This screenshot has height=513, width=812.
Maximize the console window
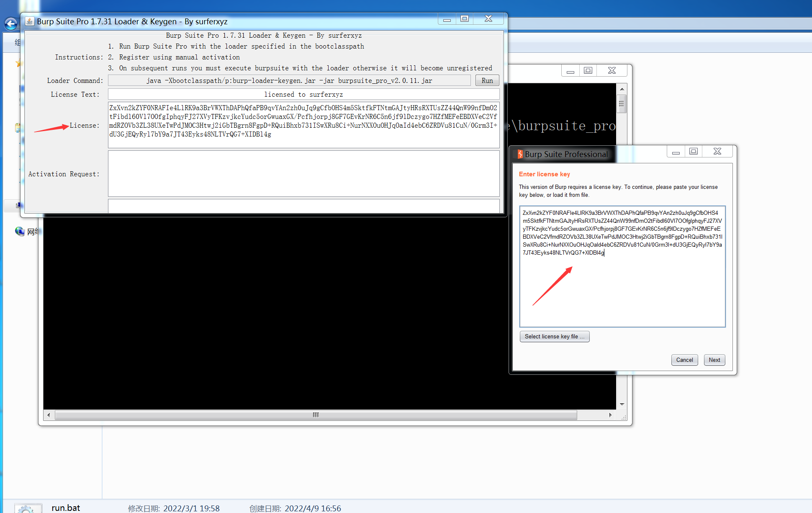[588, 71]
